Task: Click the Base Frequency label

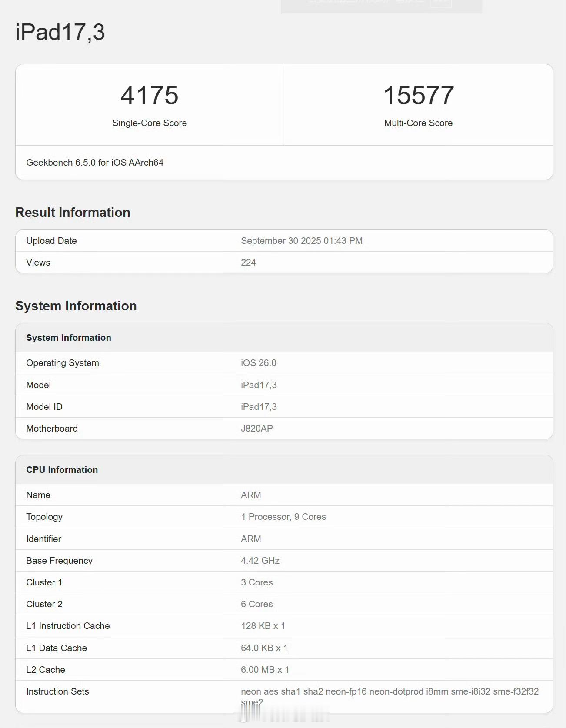Action: point(59,561)
